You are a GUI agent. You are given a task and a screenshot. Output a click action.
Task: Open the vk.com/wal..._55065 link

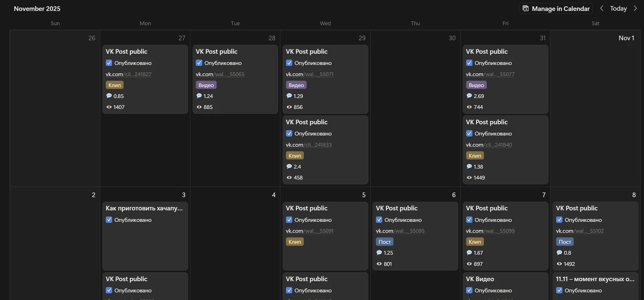220,74
